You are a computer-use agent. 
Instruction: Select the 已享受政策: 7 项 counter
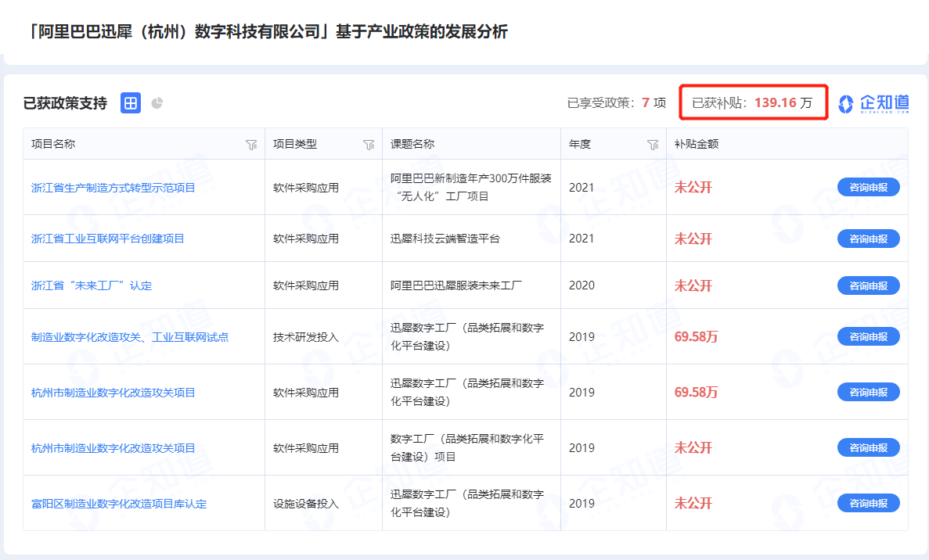pos(617,103)
